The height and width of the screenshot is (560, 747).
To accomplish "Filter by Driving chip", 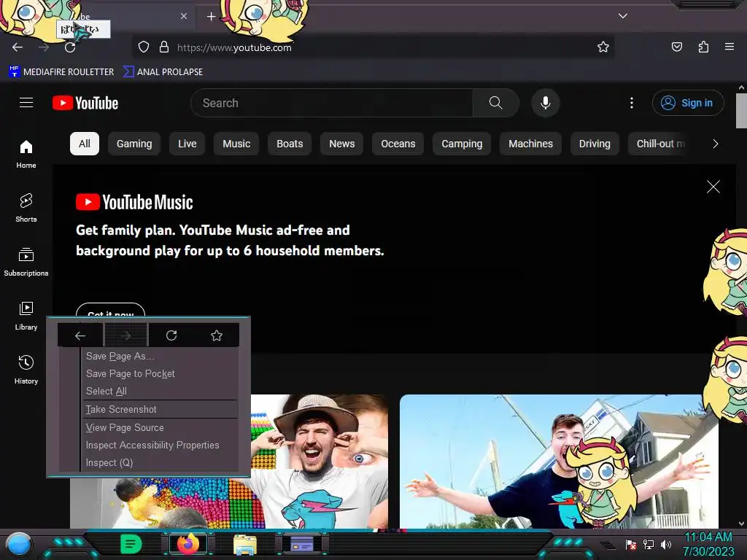I will click(595, 144).
